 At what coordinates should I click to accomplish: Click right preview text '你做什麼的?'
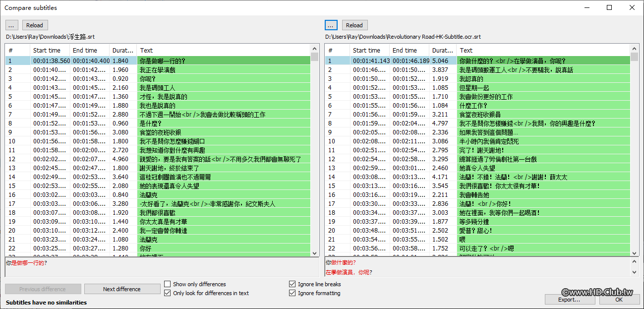341,262
